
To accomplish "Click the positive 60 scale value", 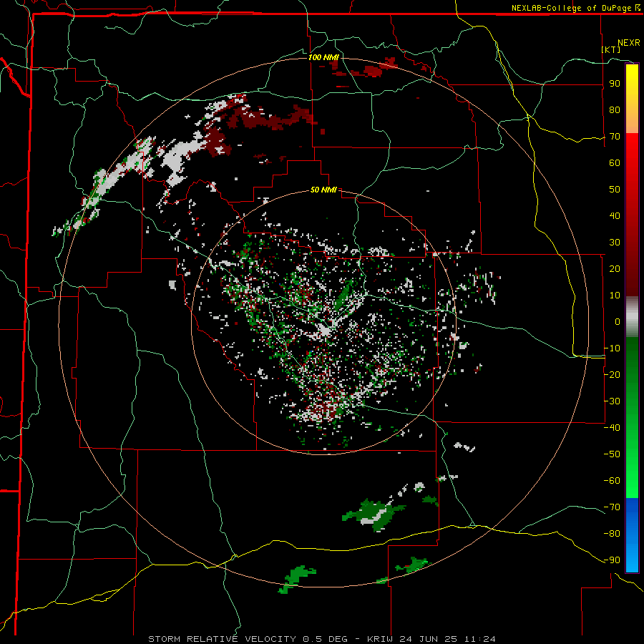I will point(615,163).
